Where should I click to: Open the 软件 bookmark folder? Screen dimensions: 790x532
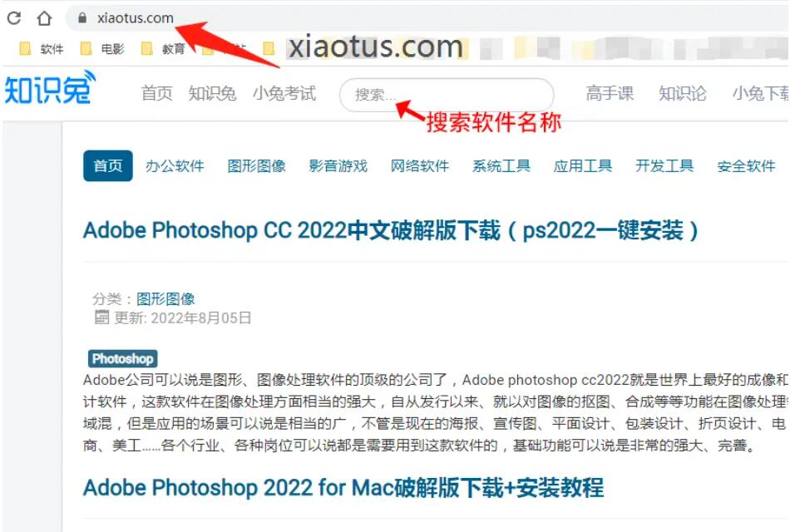click(x=42, y=49)
